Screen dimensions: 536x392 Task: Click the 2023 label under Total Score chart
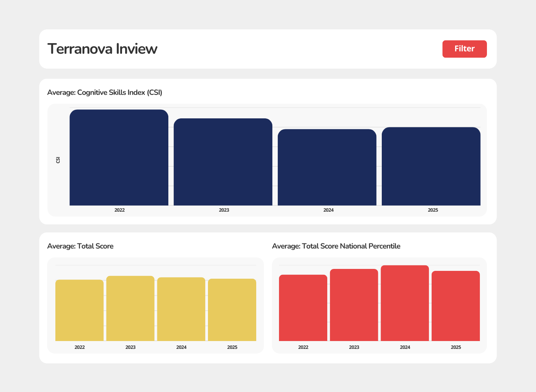131,347
